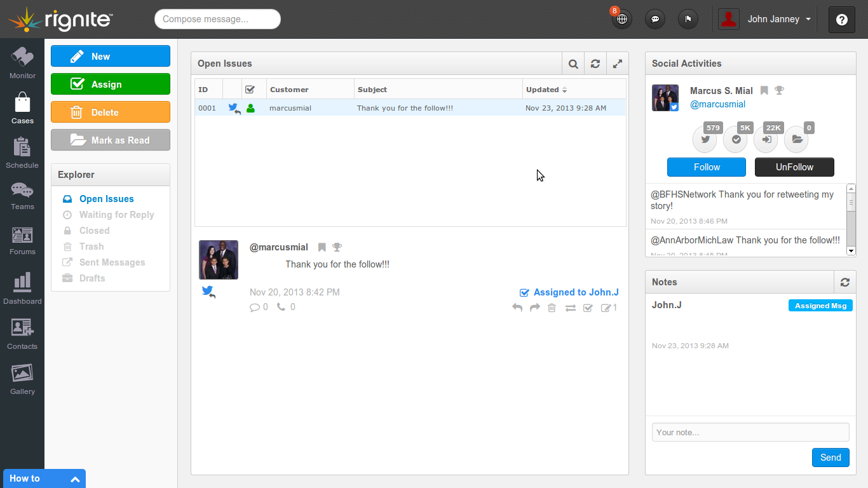Image resolution: width=868 pixels, height=488 pixels.
Task: Select Waiting for Reply in Explorer
Action: click(x=116, y=215)
